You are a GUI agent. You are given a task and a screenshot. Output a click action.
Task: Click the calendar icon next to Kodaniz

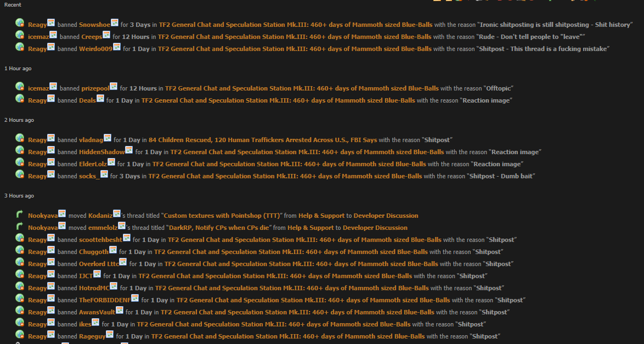pyautogui.click(x=117, y=214)
